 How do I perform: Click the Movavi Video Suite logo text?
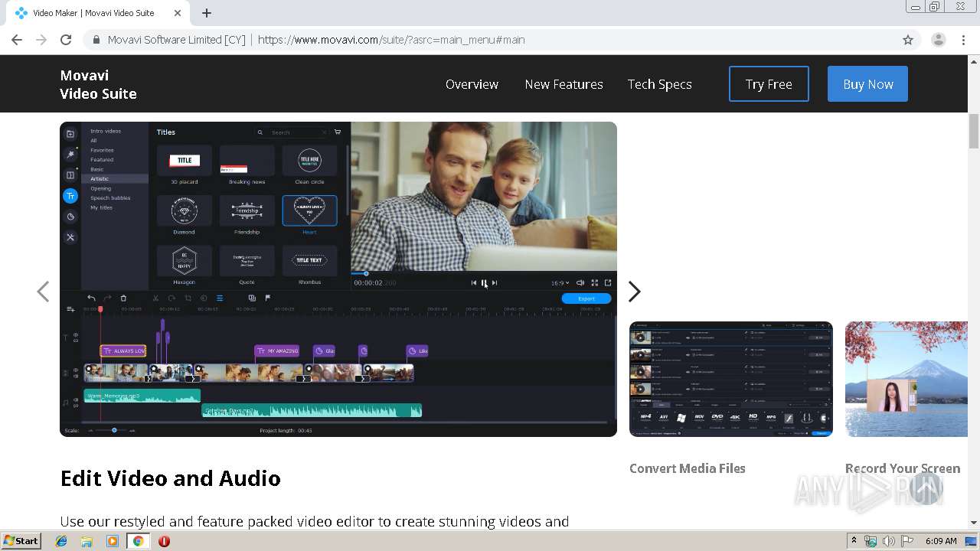pos(98,84)
